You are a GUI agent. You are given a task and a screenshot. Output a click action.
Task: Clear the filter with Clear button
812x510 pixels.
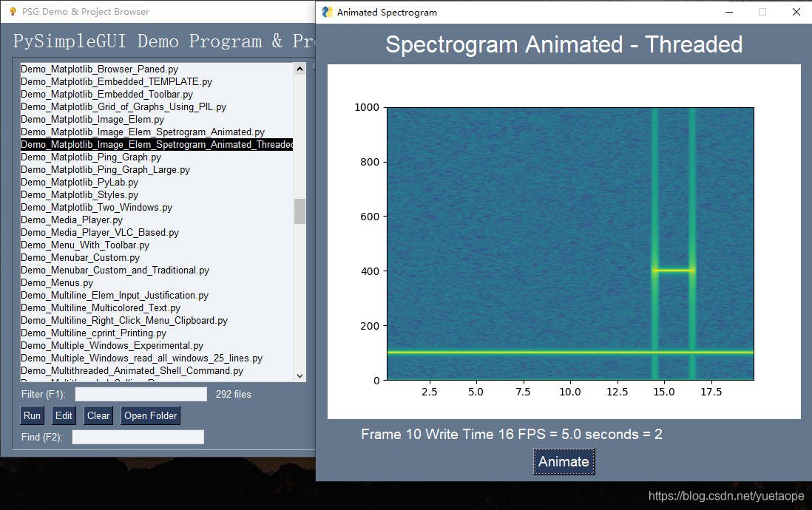pos(98,416)
